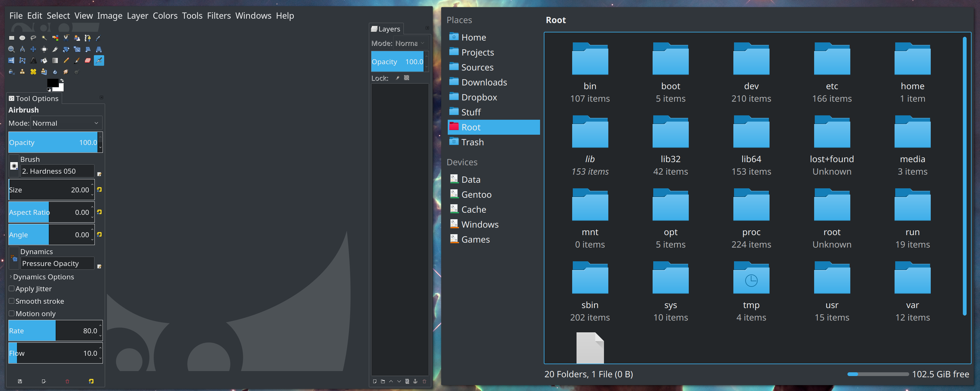The height and width of the screenshot is (391, 980).
Task: Go to Downloads in Places
Action: 484,82
